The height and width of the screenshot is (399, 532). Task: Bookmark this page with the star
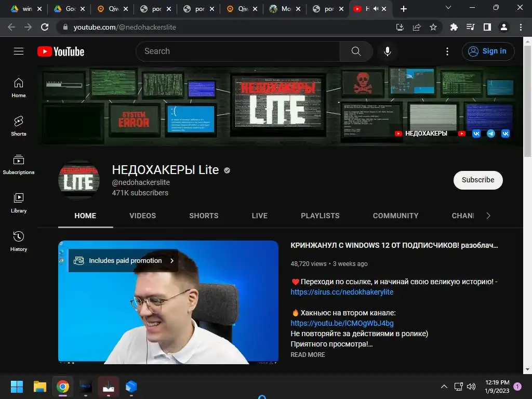[x=433, y=27]
